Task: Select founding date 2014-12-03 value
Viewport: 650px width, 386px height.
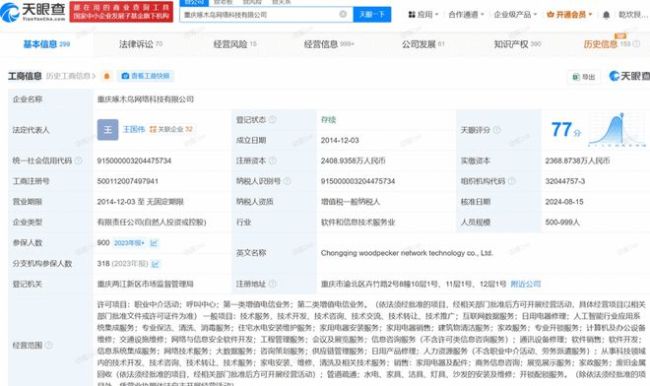Action: (340, 140)
